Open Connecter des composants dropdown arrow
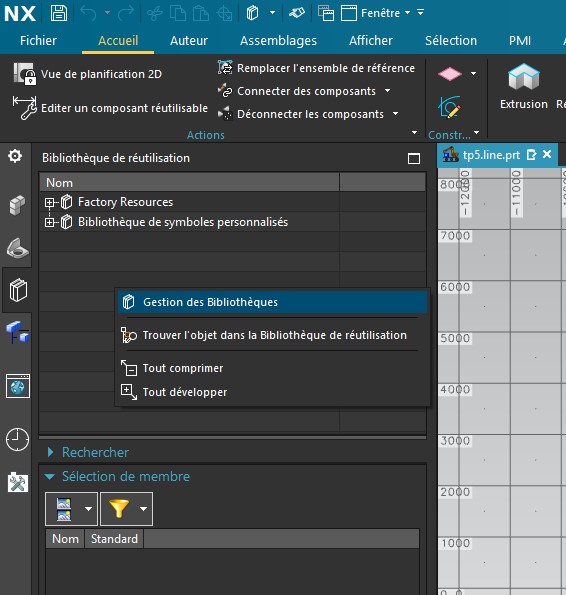 coord(387,91)
